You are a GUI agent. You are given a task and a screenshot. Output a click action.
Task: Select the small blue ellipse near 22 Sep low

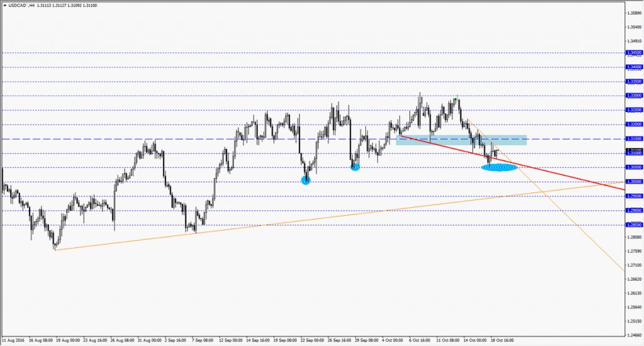[x=306, y=180]
